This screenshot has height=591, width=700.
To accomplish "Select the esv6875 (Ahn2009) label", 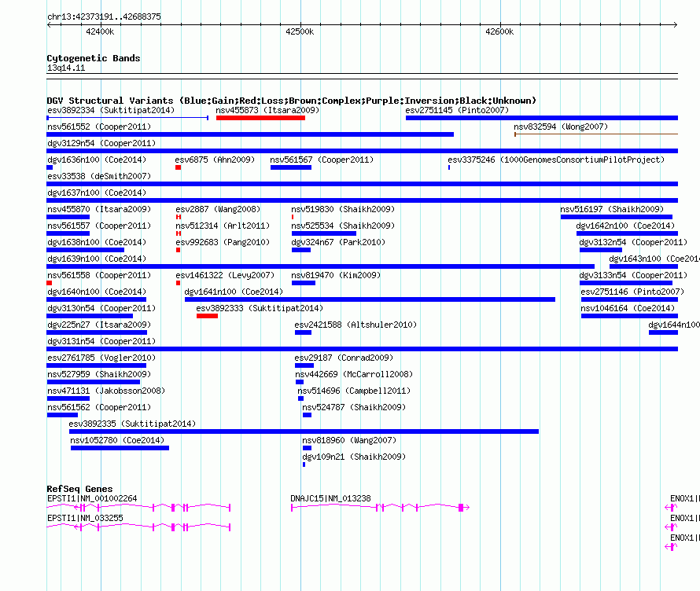I will (x=215, y=160).
